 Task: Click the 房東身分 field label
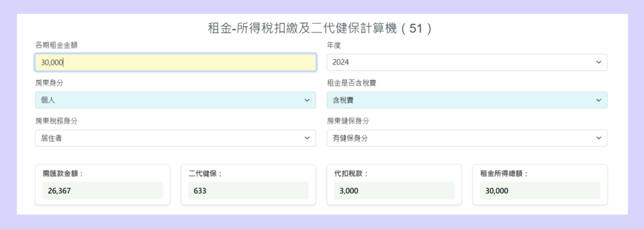tap(49, 83)
